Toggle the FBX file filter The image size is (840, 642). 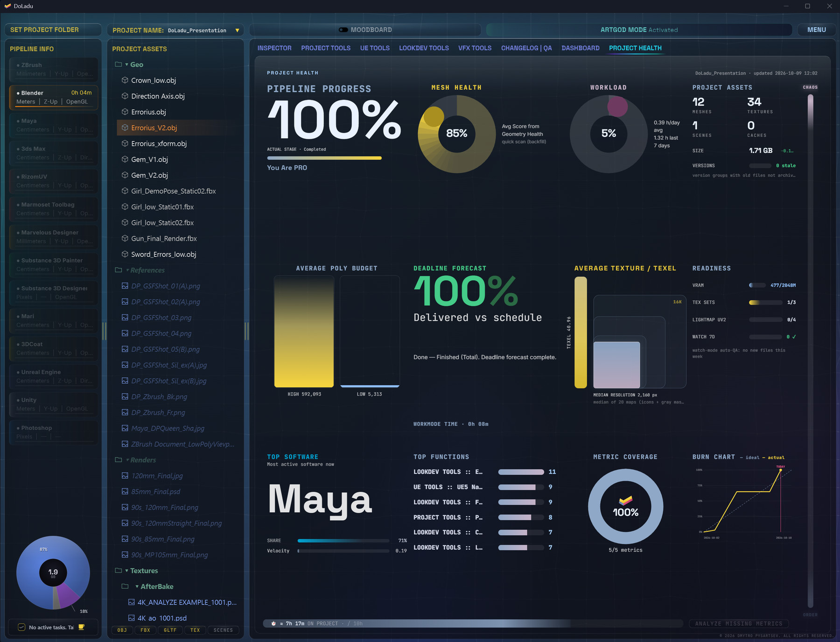point(146,630)
